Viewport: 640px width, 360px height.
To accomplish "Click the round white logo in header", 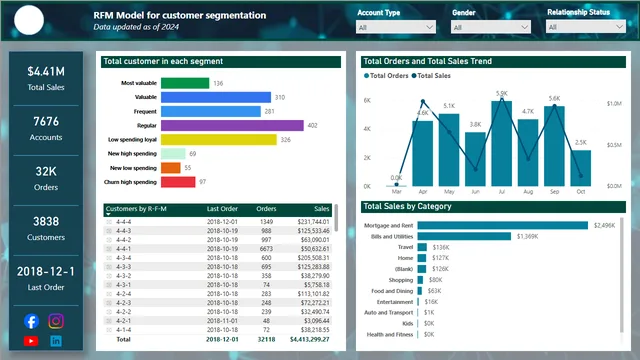I will 29,20.
